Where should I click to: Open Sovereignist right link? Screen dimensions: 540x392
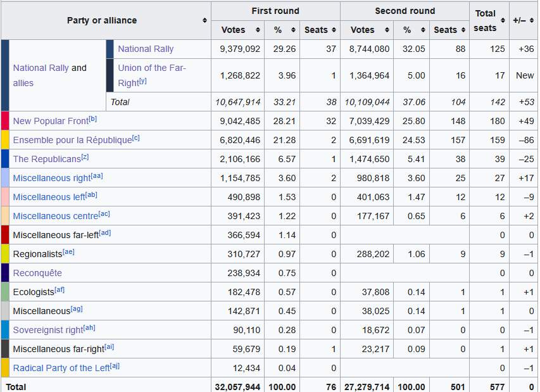click(x=48, y=330)
